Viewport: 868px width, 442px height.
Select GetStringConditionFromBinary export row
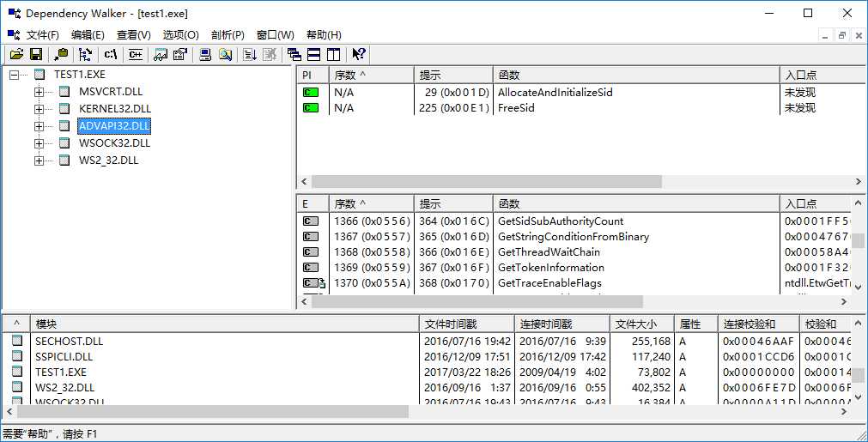574,237
